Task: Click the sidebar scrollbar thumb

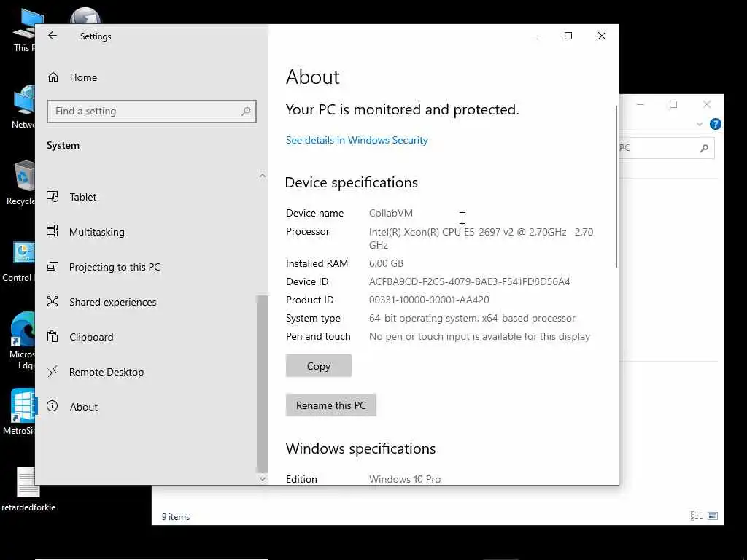Action: tap(263, 384)
